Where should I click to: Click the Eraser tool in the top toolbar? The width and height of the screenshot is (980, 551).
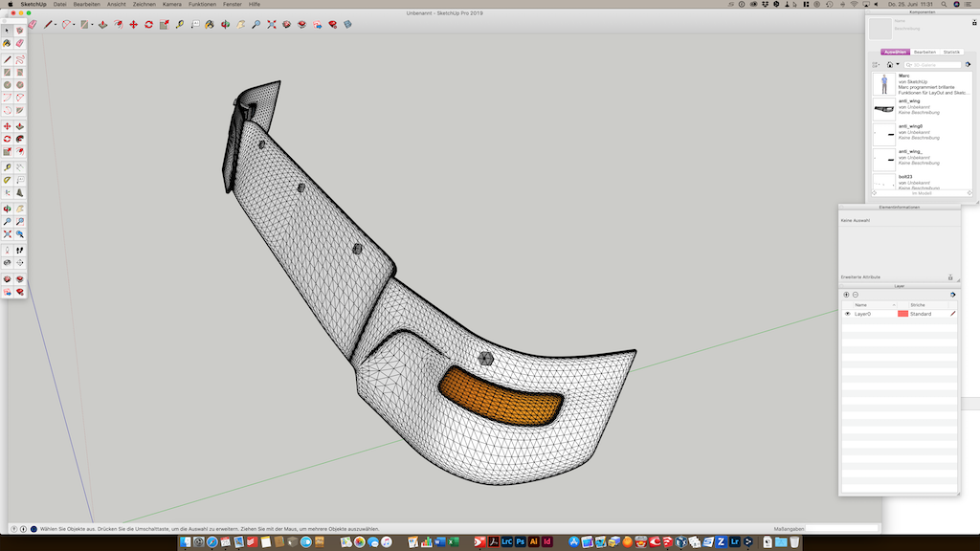click(x=32, y=24)
